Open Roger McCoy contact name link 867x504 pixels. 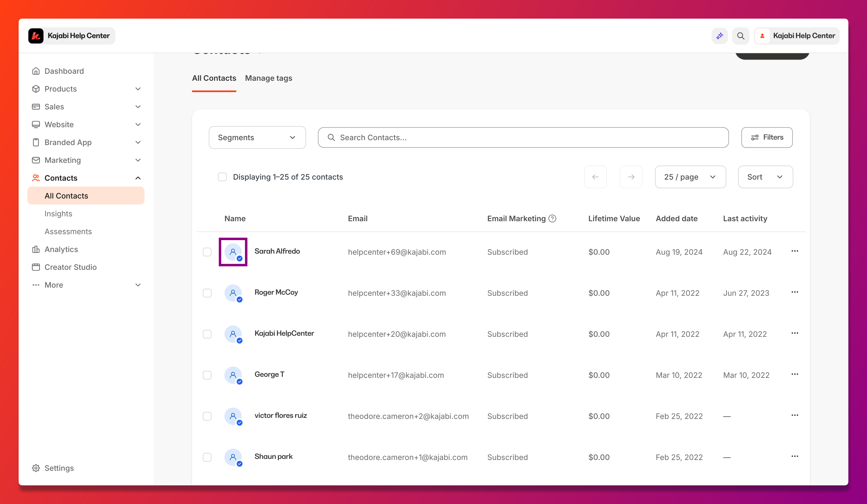click(276, 293)
